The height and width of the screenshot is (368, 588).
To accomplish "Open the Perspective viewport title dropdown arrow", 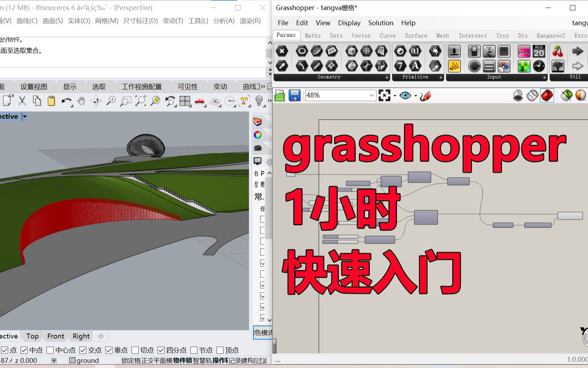I will click(x=25, y=117).
